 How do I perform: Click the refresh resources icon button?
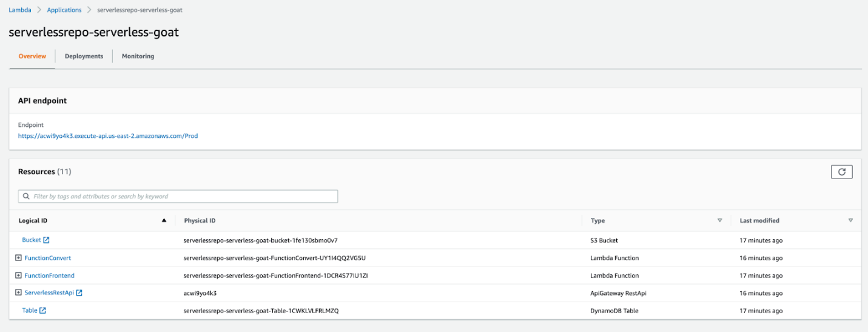(841, 172)
